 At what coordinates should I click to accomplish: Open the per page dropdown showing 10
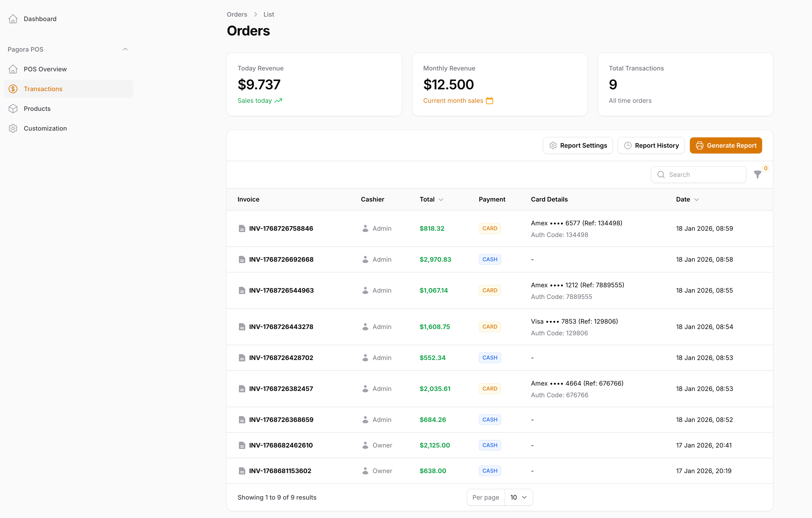[x=518, y=497]
